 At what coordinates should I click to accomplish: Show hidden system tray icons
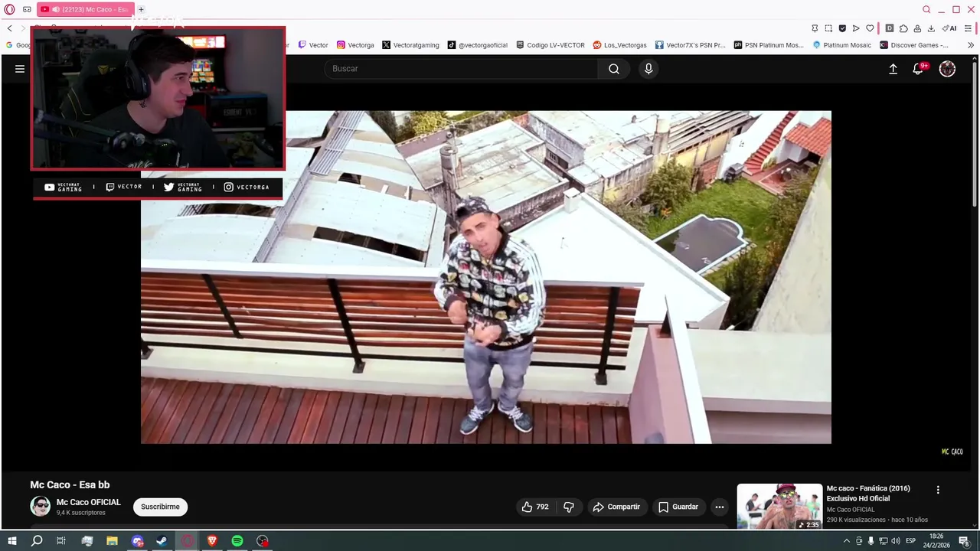click(x=846, y=541)
